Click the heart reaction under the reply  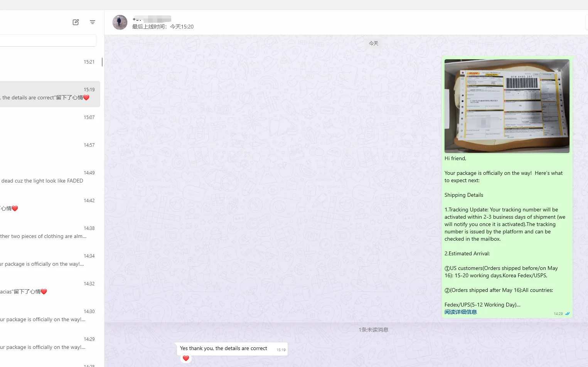pos(186,358)
